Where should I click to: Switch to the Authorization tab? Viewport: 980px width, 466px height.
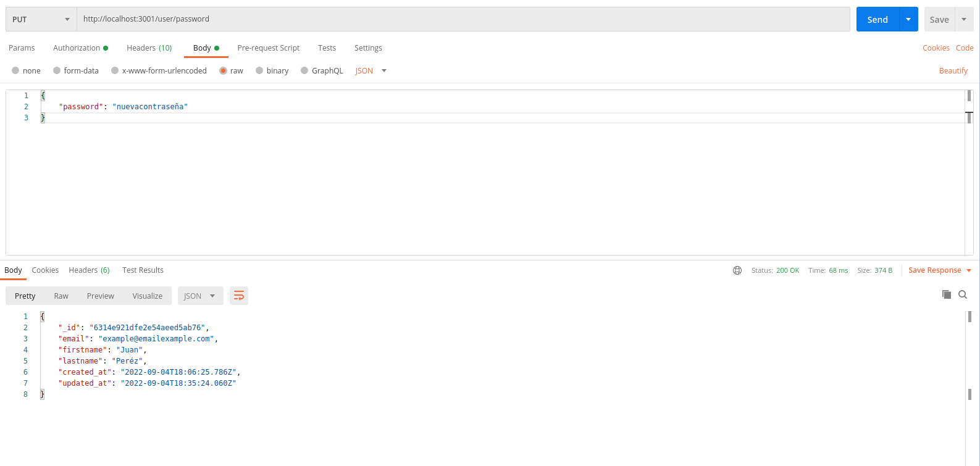click(x=80, y=48)
